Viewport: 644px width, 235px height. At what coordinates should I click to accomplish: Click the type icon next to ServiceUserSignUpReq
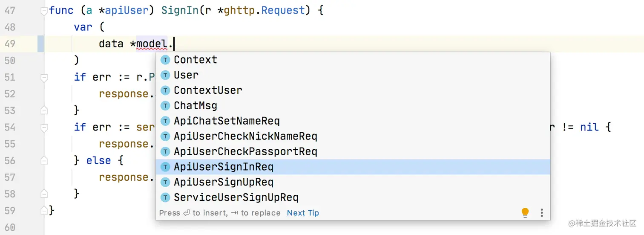(x=165, y=198)
